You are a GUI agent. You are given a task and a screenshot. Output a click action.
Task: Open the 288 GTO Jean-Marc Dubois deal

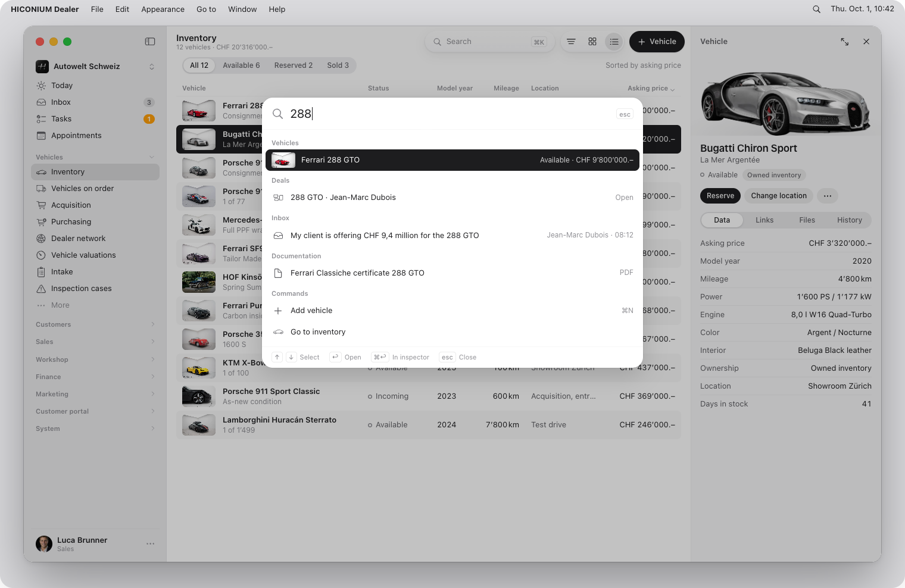click(x=453, y=198)
